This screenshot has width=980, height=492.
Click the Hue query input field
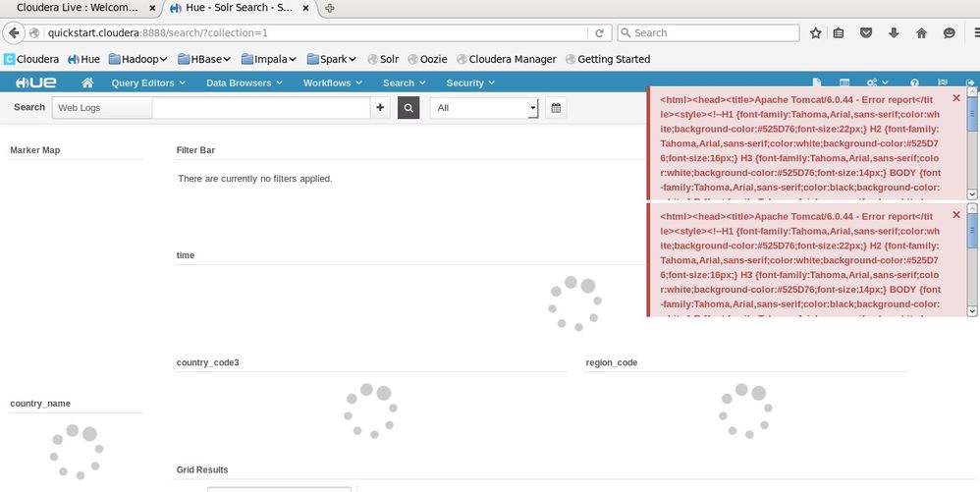(261, 107)
